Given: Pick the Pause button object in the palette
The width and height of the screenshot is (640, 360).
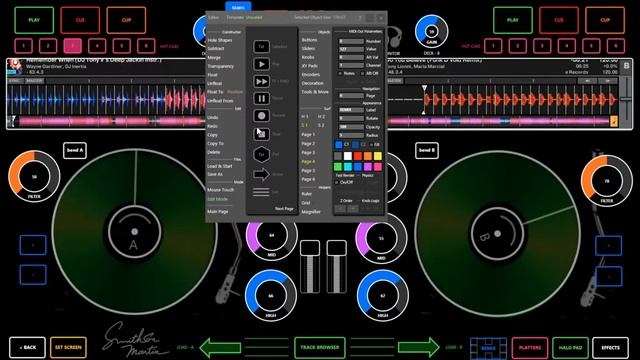Looking at the screenshot, I should click(x=261, y=98).
